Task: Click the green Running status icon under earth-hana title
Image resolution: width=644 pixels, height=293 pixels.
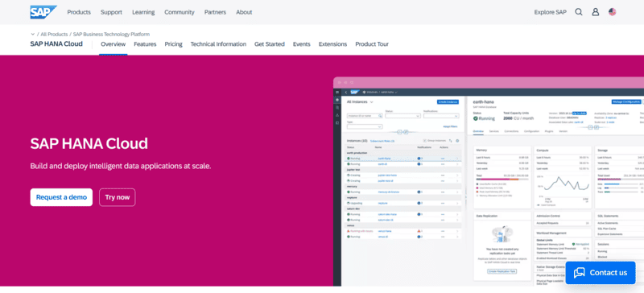Action: pyautogui.click(x=476, y=118)
